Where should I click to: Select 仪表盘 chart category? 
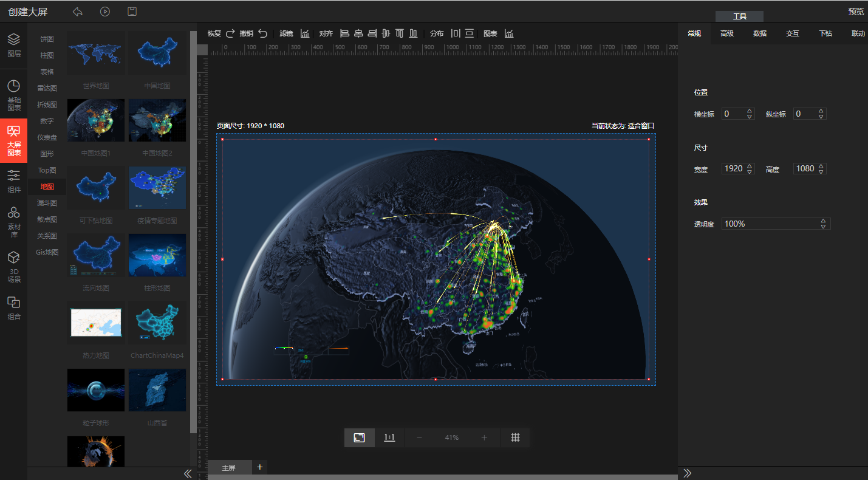click(x=47, y=137)
